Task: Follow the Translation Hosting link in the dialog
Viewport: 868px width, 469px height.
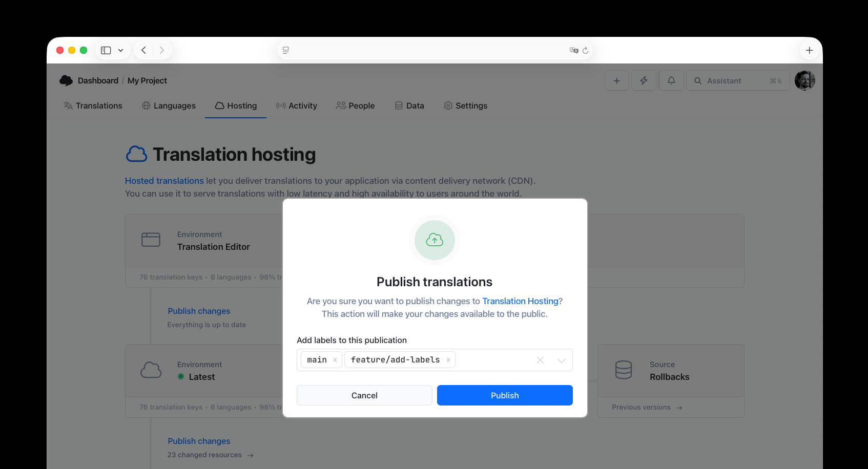Action: [x=520, y=301]
